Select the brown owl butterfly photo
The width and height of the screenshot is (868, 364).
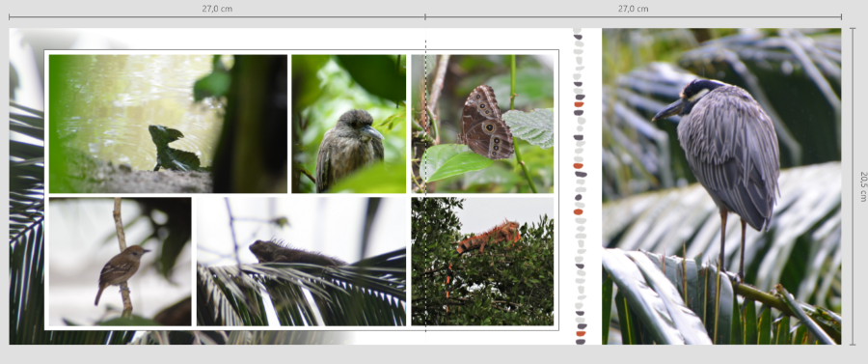point(482,124)
